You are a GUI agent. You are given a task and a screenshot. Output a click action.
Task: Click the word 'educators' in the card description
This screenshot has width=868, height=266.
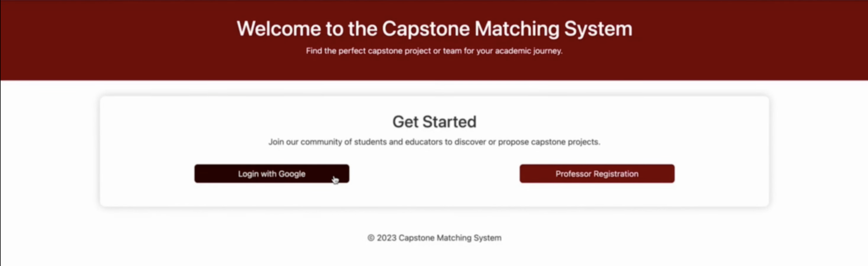click(x=424, y=142)
